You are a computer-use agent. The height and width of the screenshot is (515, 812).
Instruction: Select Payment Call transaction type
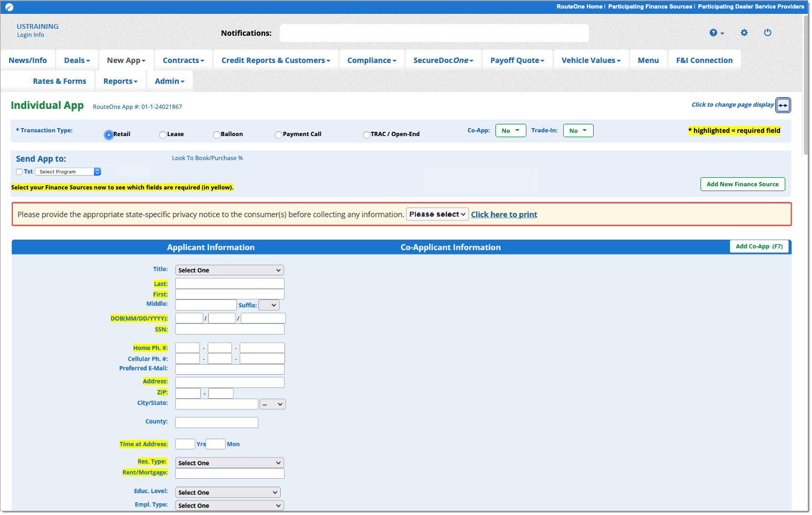[279, 134]
